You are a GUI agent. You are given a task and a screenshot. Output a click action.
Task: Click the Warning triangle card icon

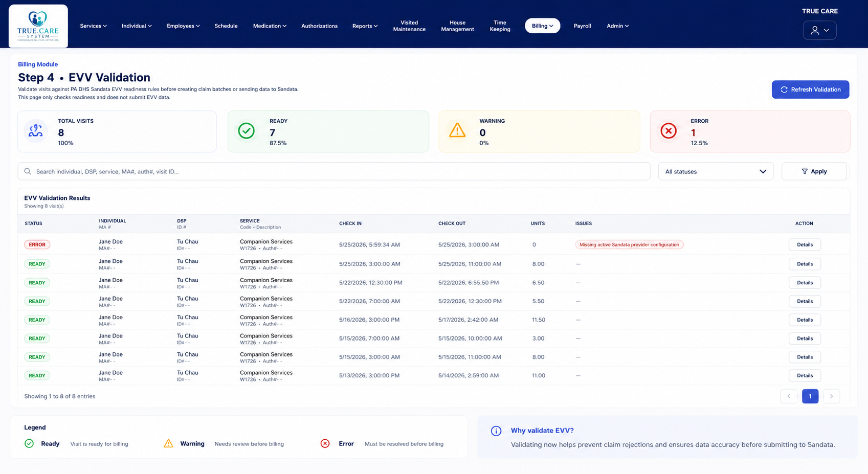click(457, 130)
